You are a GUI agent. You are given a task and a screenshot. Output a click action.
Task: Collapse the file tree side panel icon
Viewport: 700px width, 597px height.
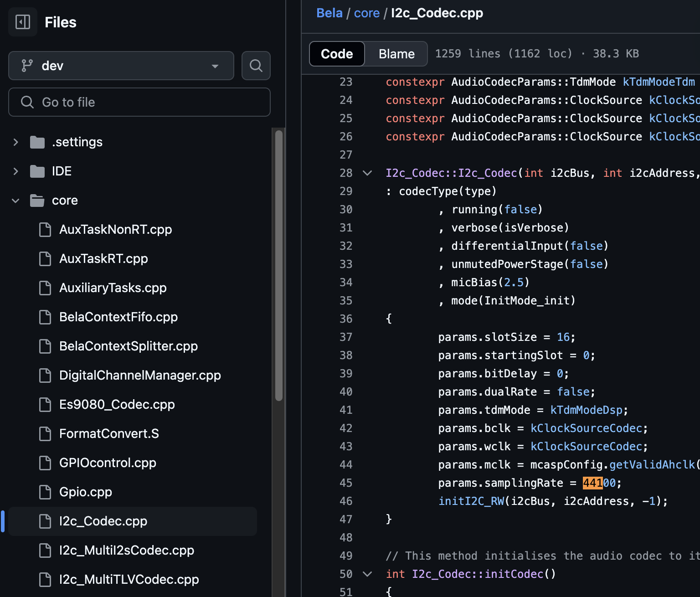pyautogui.click(x=23, y=22)
